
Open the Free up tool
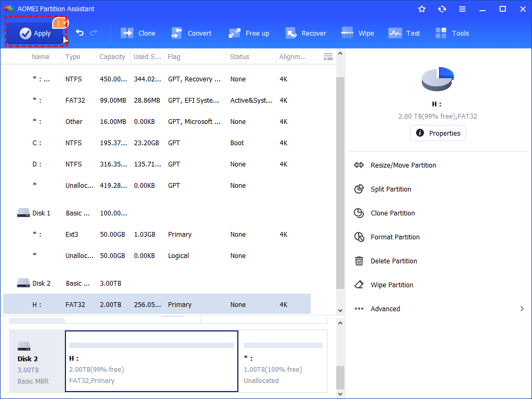tap(248, 33)
